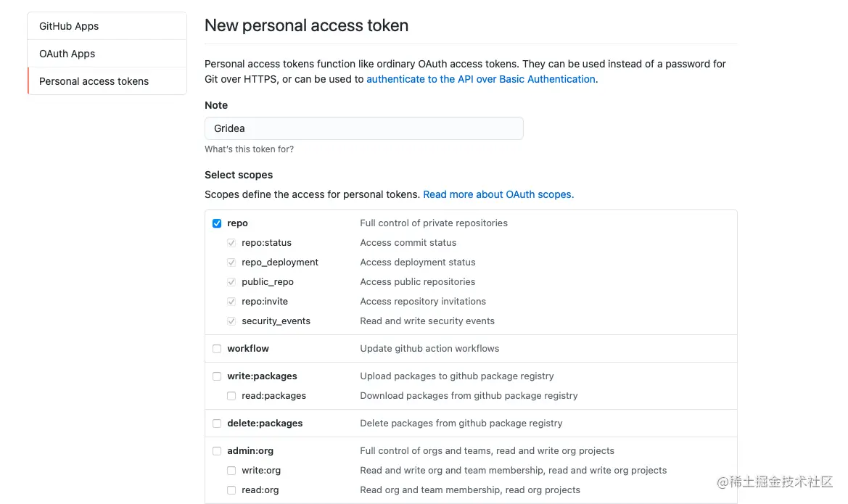The image size is (848, 504).
Task: Enable the workflow scope checkbox
Action: pyautogui.click(x=217, y=349)
